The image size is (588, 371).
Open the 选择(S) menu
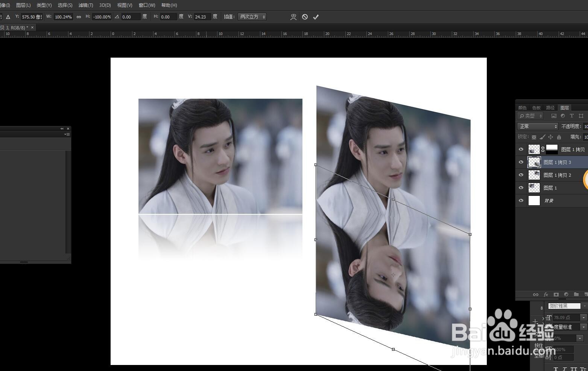coord(65,5)
